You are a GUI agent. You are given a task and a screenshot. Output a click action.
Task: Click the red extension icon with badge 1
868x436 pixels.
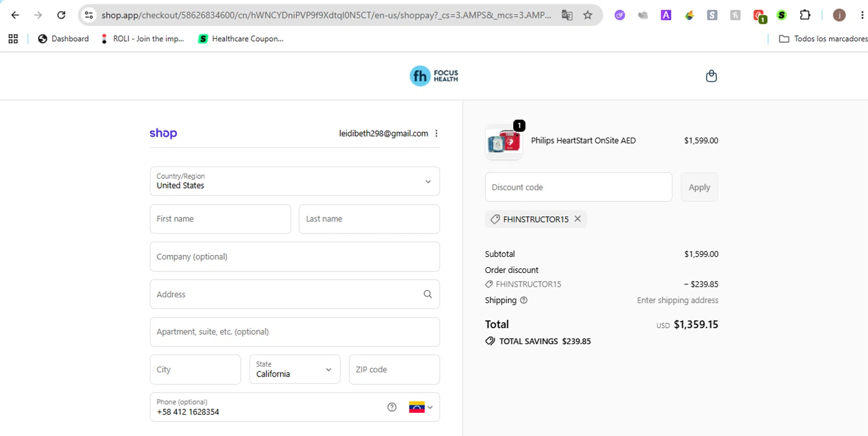click(759, 16)
